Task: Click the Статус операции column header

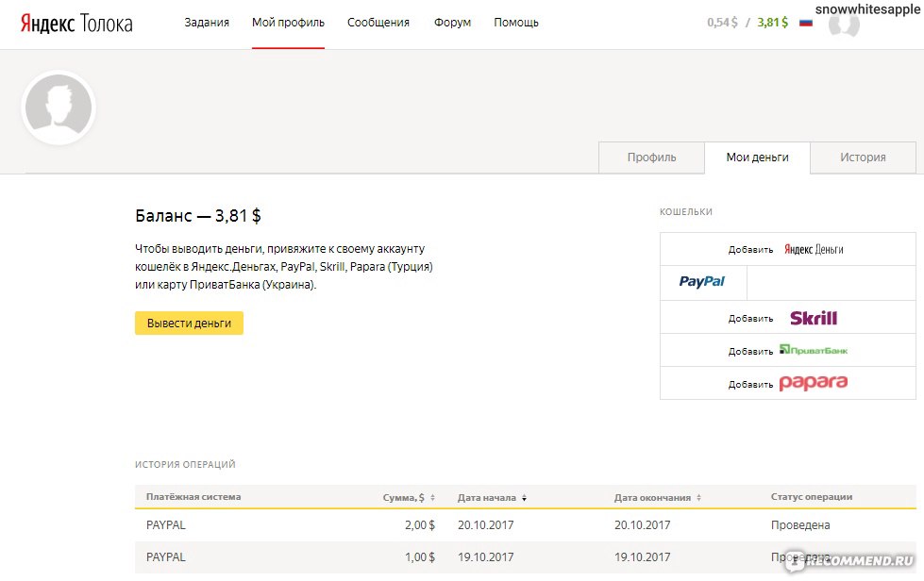Action: coord(812,497)
